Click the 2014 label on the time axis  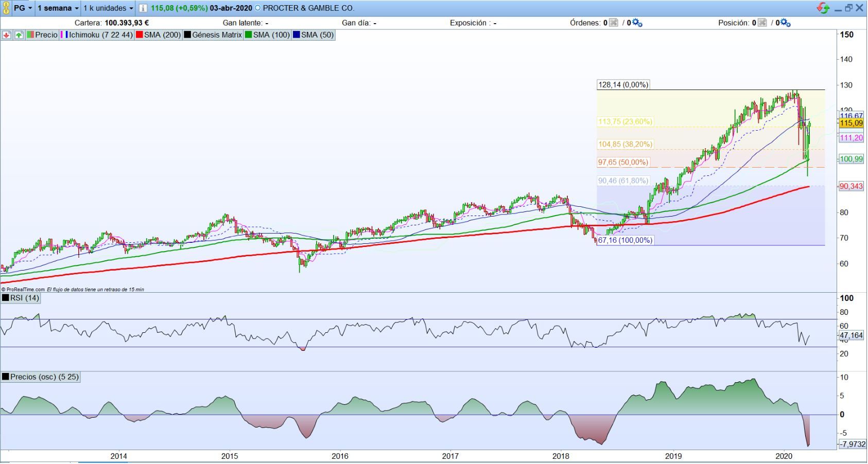coord(118,456)
